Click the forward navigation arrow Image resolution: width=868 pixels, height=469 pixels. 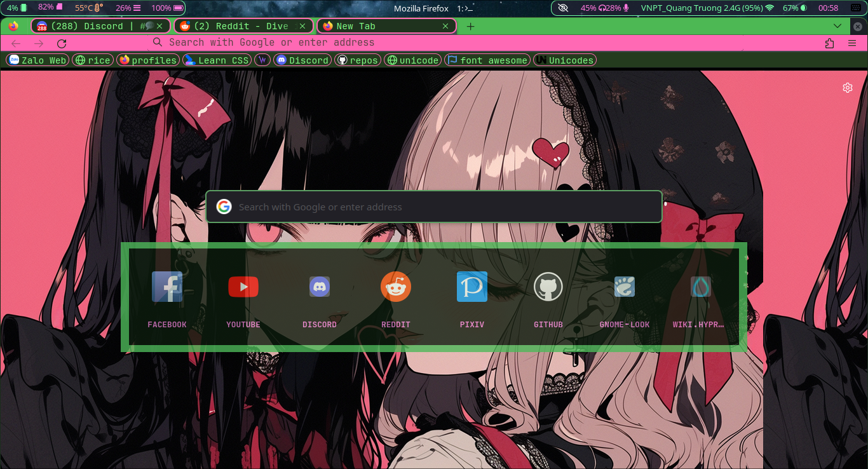(x=39, y=43)
